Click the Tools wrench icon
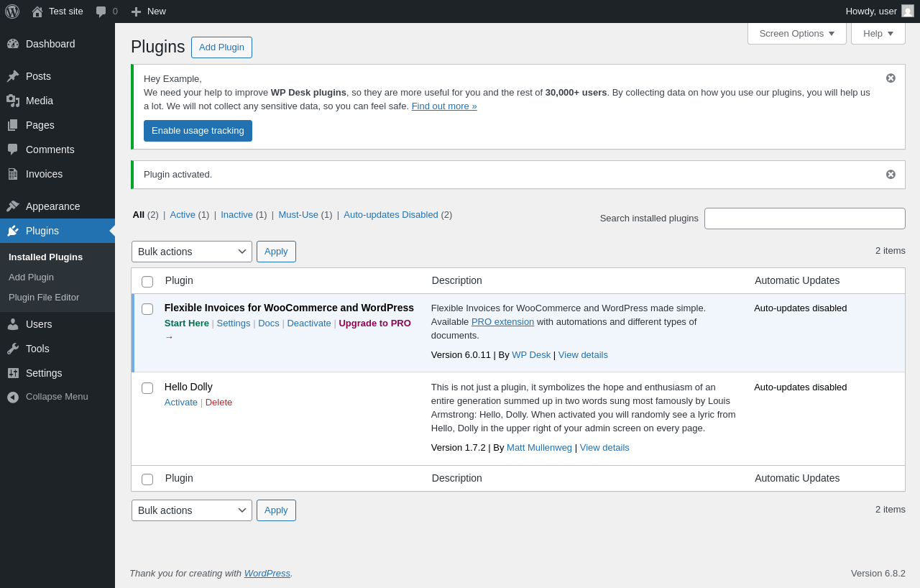 (13, 349)
